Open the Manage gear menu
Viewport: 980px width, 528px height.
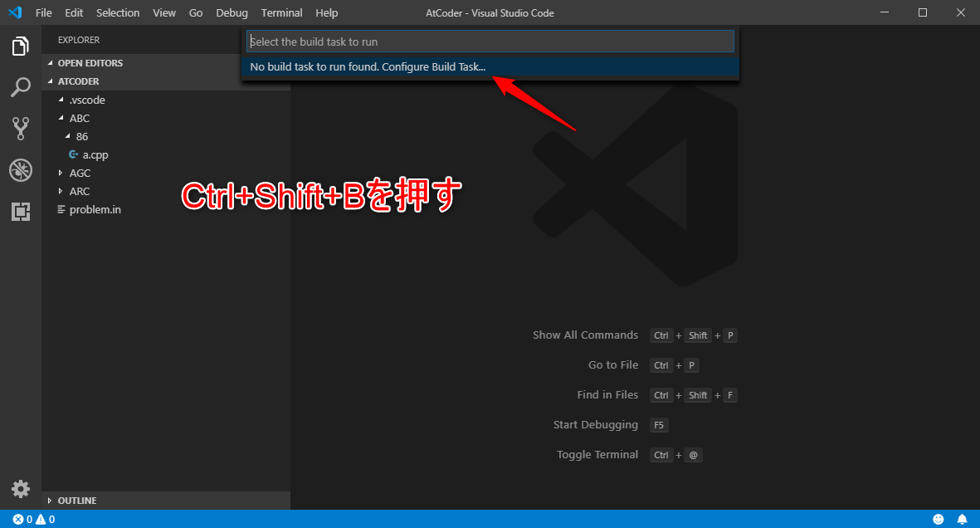click(20, 489)
